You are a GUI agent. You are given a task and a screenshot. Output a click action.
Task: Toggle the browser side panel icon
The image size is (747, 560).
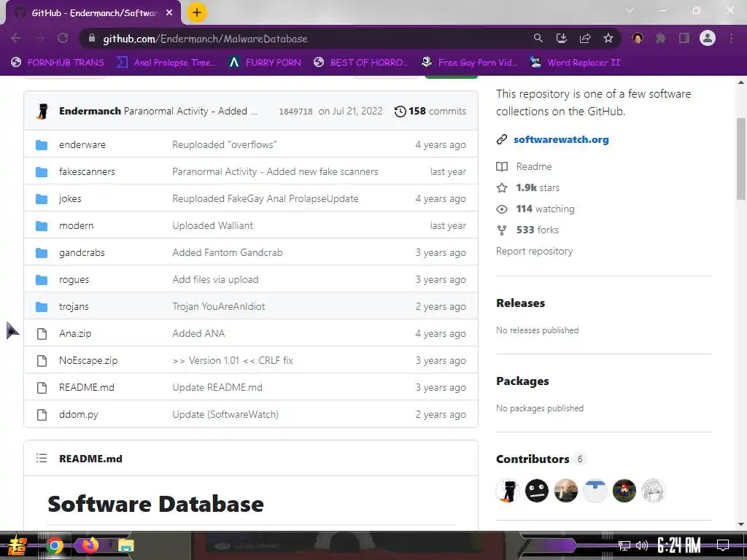coord(684,38)
